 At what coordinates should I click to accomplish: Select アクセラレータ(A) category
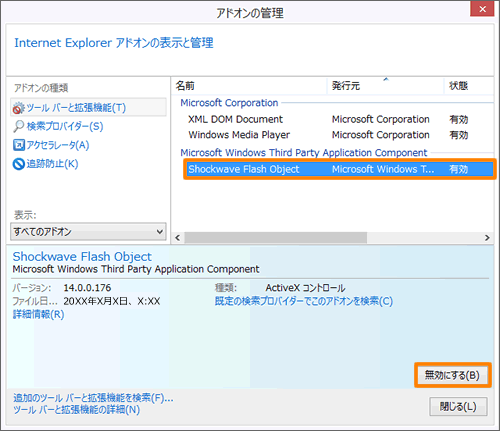(51, 145)
